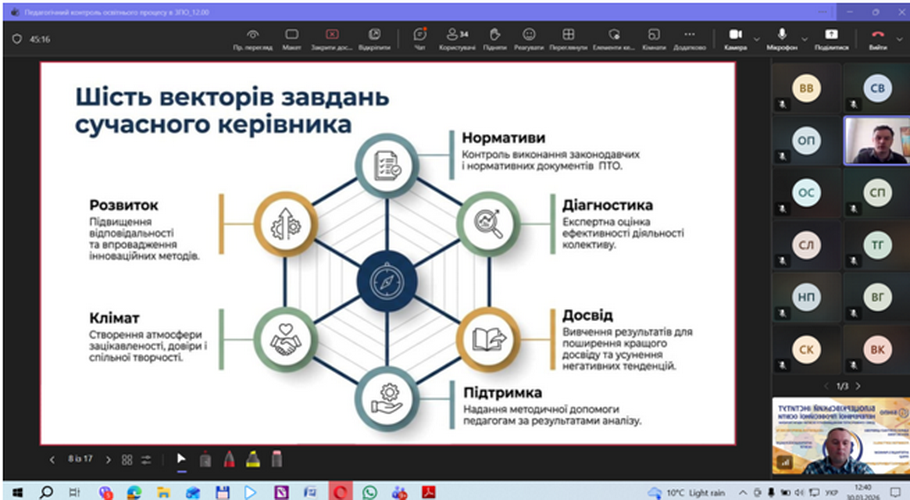Open the Chat panel
This screenshot has height=500, width=910.
click(x=420, y=38)
